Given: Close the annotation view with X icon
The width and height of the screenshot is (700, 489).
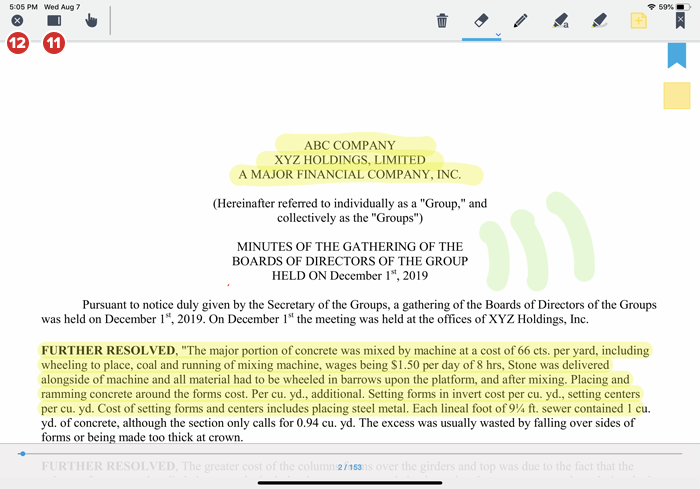Looking at the screenshot, I should (17, 20).
